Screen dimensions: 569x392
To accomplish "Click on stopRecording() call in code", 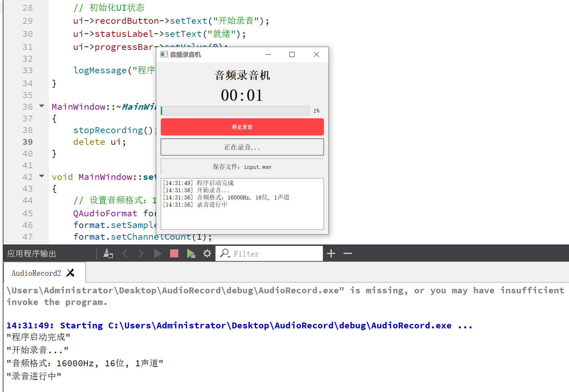I will click(x=115, y=130).
